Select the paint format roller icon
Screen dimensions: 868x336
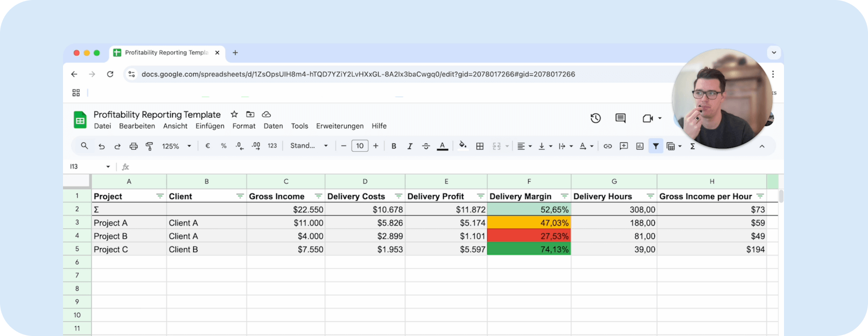pyautogui.click(x=149, y=146)
